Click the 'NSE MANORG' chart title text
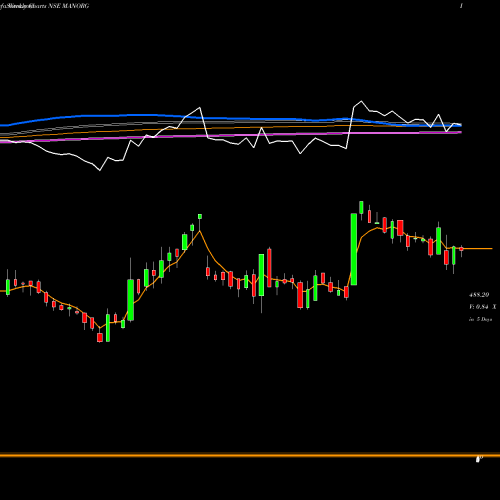Screen dimensions: 500x500 69,6
